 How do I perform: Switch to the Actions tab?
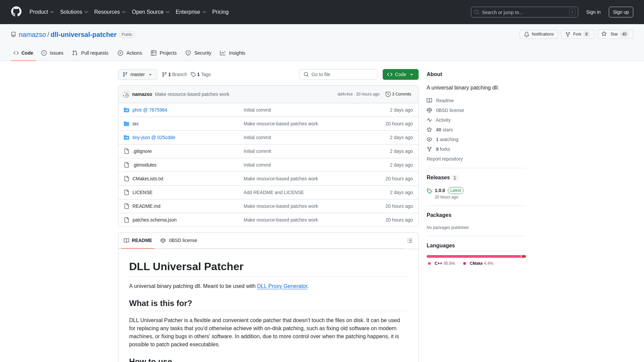tap(130, 53)
